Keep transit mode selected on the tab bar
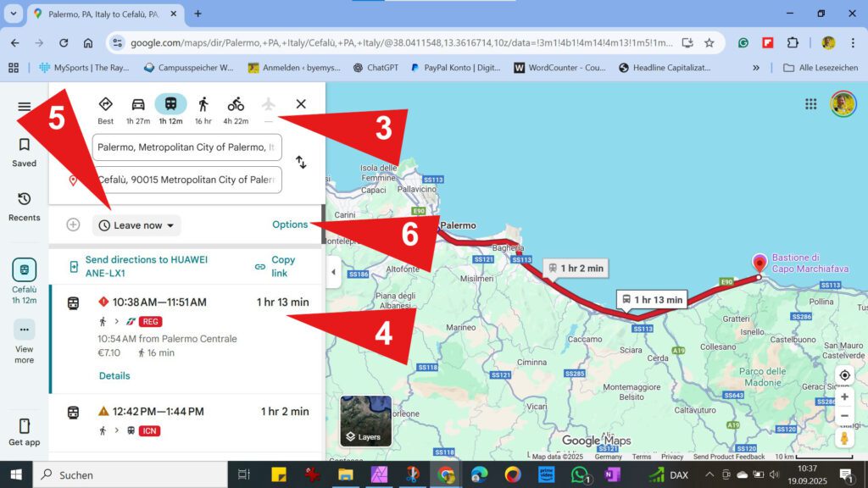 pos(170,103)
